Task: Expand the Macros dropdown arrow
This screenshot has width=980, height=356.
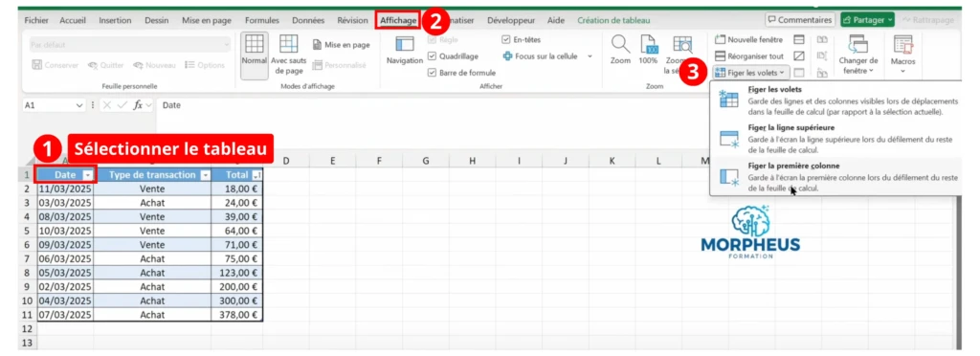Action: coord(903,71)
